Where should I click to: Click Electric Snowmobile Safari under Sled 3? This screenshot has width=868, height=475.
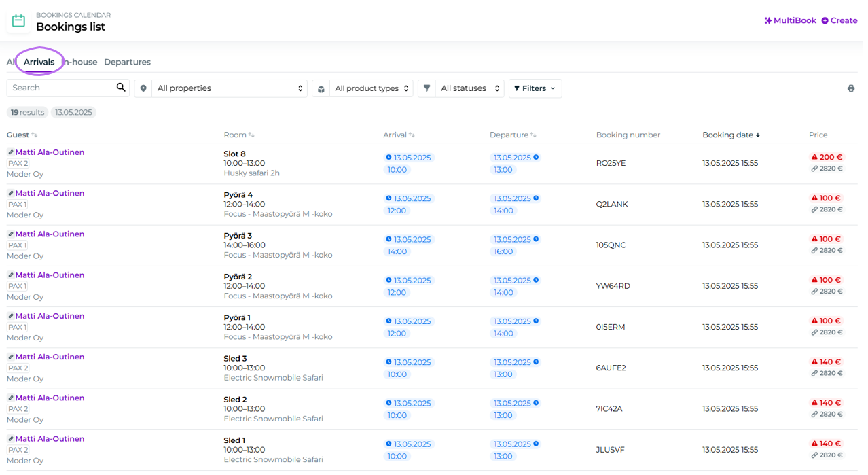(274, 378)
